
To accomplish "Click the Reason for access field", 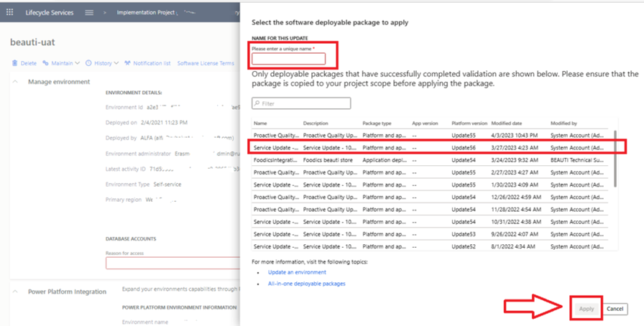I will tap(173, 264).
